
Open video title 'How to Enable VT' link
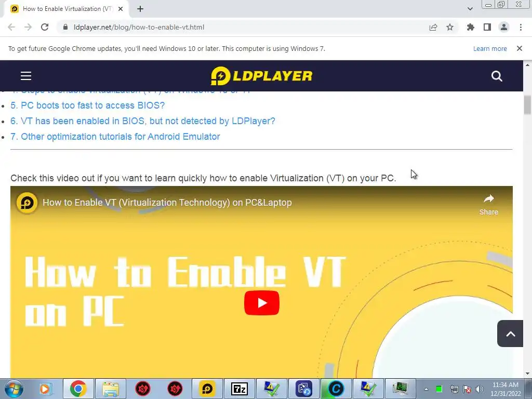(167, 203)
